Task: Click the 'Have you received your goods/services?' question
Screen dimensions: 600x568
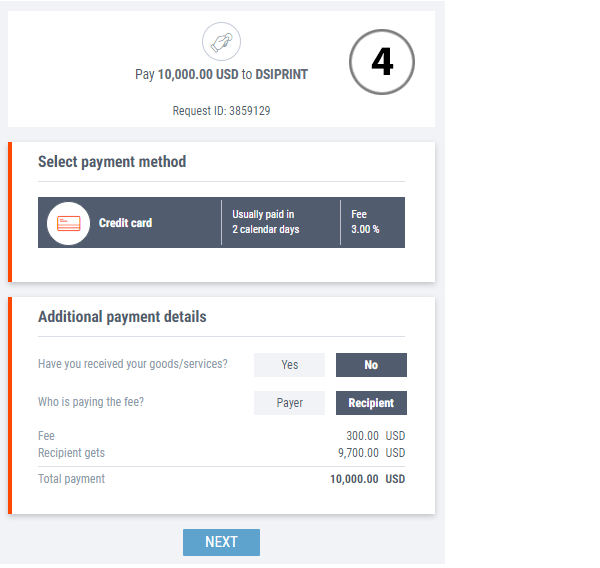Action: (132, 364)
